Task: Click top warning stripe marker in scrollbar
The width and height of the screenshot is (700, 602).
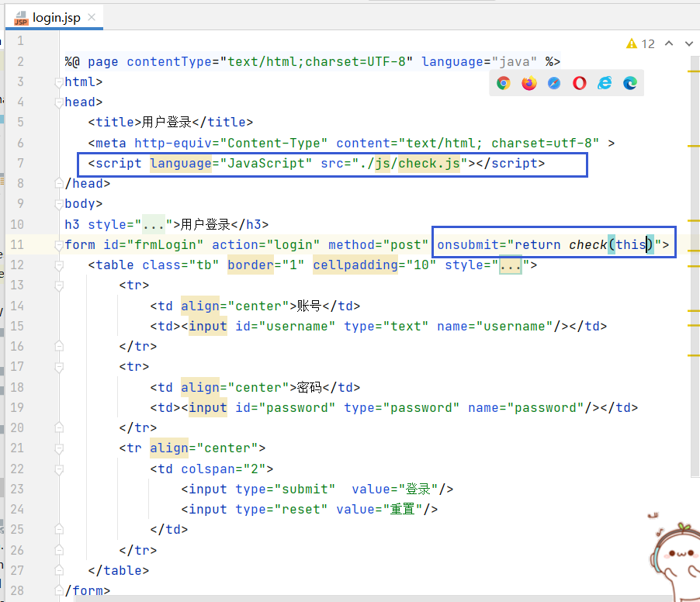Action: (x=693, y=71)
